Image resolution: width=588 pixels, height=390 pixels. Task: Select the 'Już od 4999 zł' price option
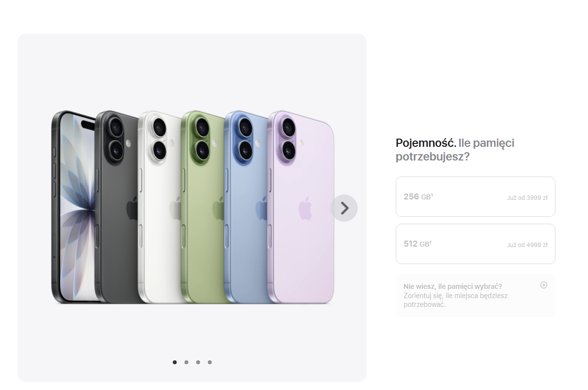527,245
